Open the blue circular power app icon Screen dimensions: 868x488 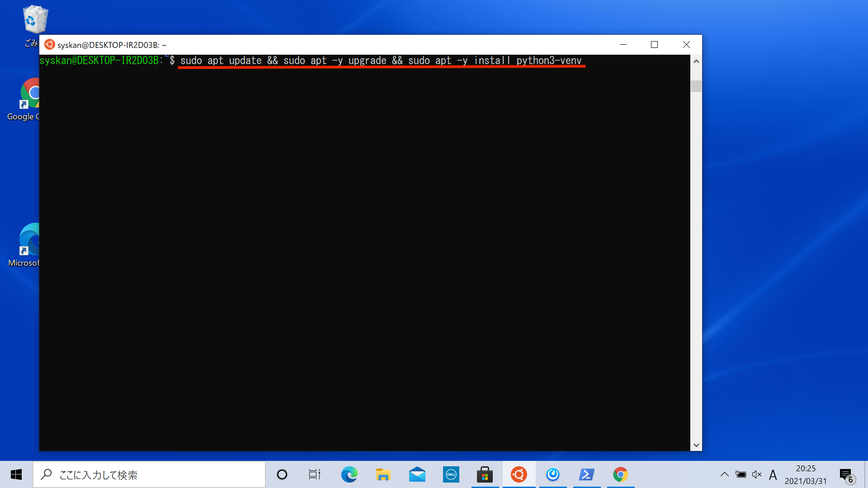553,474
